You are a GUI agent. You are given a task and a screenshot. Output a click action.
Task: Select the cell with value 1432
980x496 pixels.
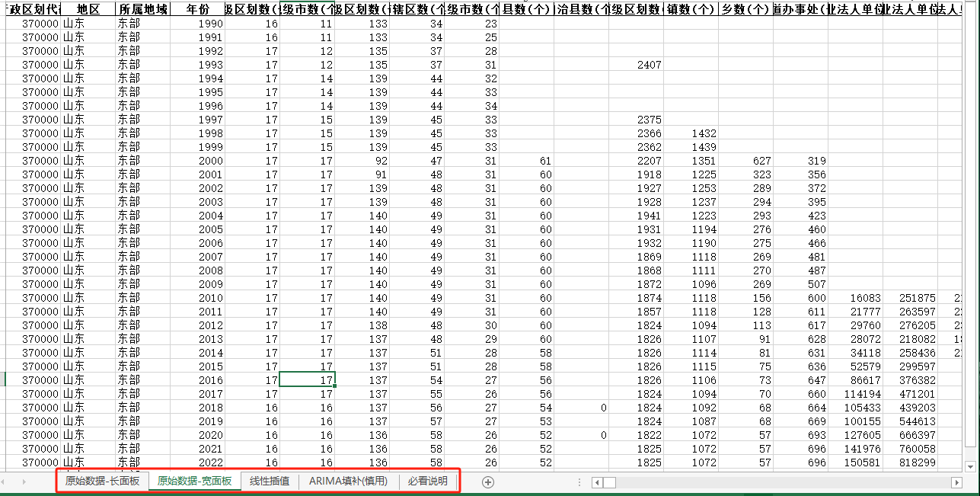tap(691, 133)
